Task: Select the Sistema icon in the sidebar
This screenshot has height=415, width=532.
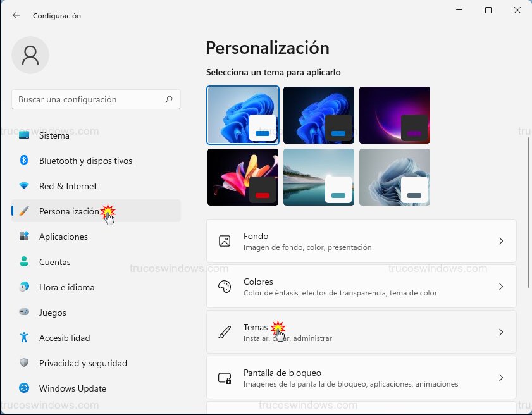Action: click(22, 135)
